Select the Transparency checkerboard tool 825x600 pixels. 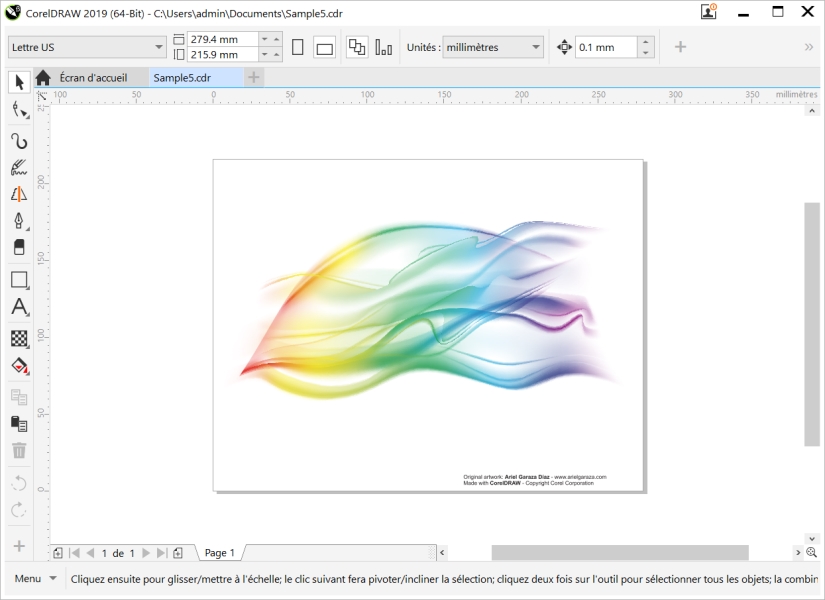[18, 338]
